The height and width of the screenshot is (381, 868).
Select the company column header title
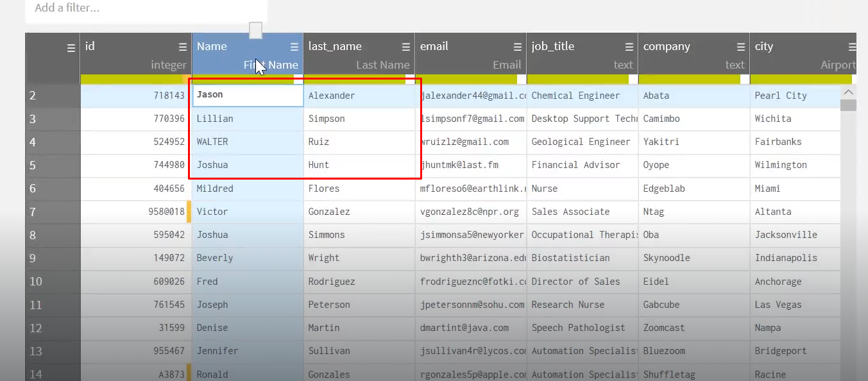(667, 46)
